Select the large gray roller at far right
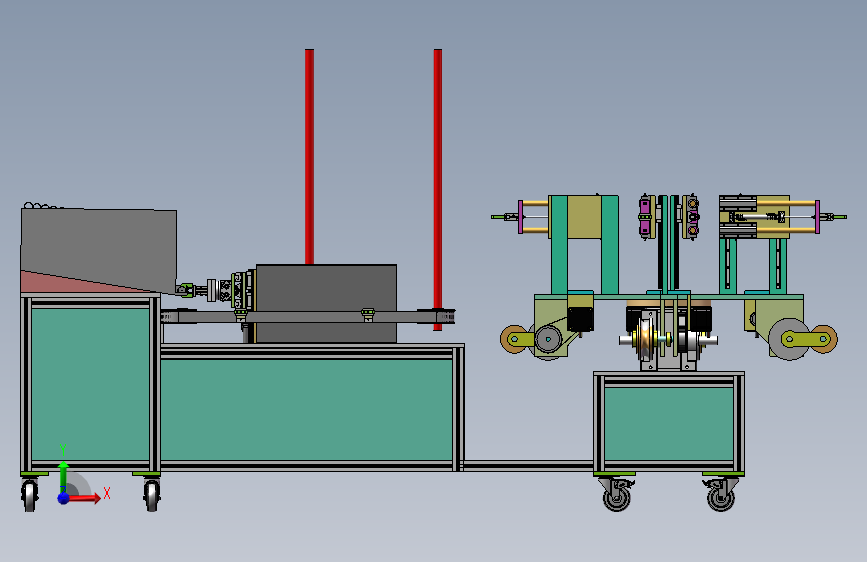 789,339
